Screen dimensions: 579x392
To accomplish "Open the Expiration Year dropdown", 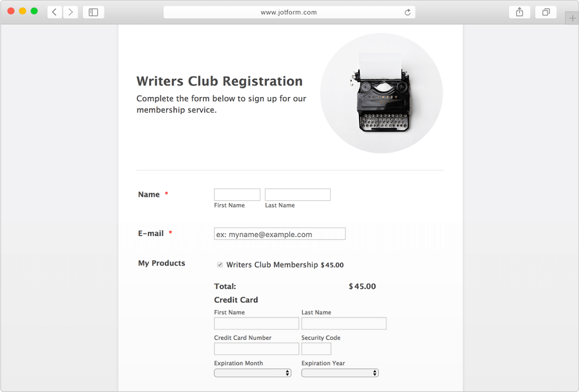I will point(340,373).
